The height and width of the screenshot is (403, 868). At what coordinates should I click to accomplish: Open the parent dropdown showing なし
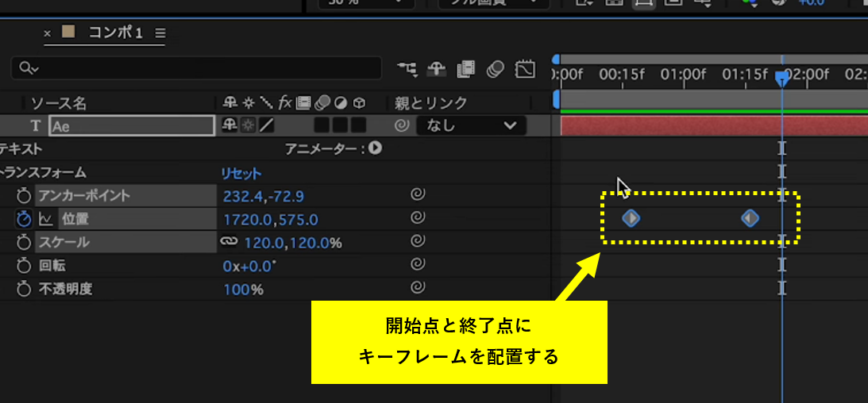pyautogui.click(x=470, y=126)
